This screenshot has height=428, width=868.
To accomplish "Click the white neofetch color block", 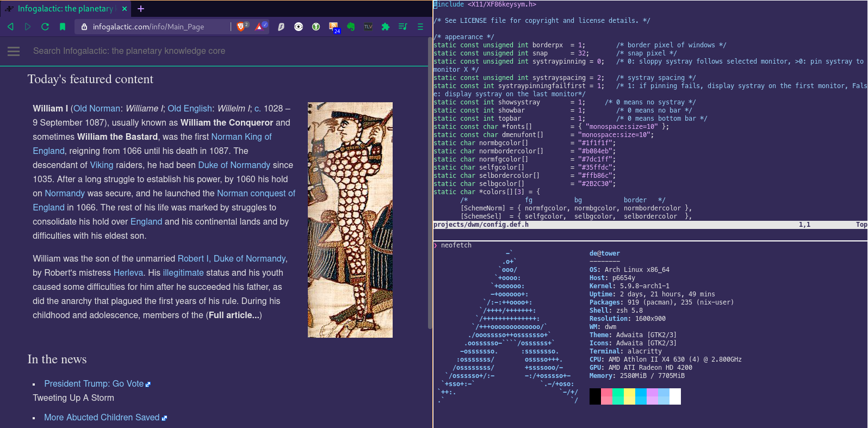I will [x=675, y=396].
